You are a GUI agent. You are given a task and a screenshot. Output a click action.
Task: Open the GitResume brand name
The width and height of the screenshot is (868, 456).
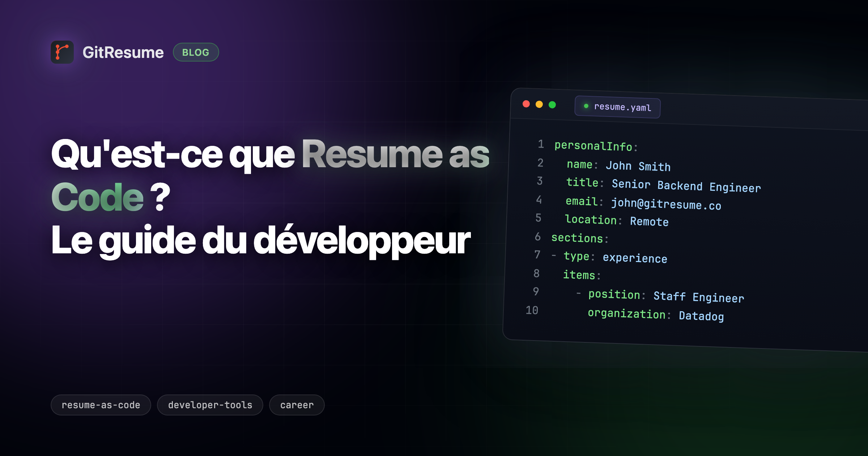point(123,52)
